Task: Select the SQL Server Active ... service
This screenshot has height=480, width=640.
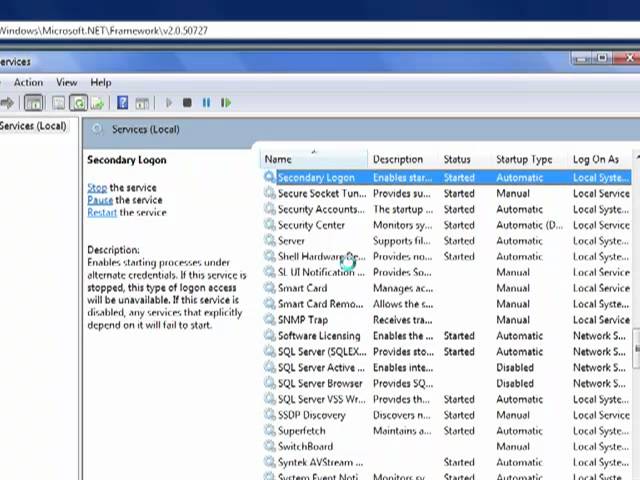Action: pos(447,367)
